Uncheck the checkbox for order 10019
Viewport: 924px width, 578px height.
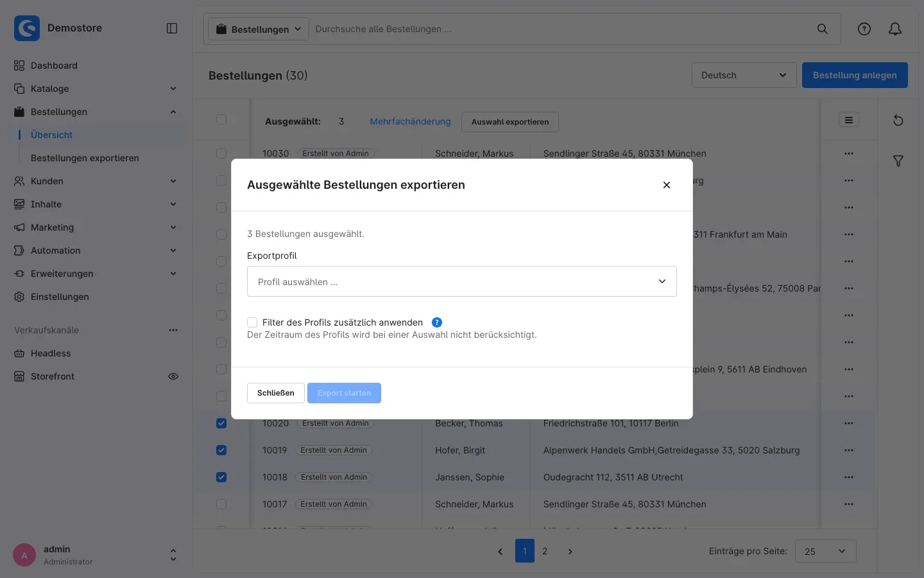click(221, 450)
